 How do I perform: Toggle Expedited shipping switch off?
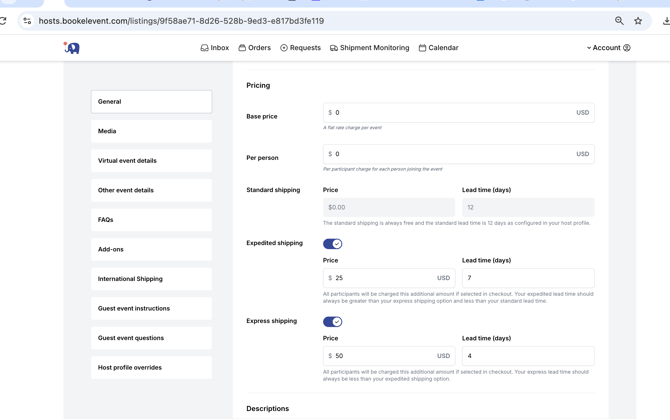(332, 244)
